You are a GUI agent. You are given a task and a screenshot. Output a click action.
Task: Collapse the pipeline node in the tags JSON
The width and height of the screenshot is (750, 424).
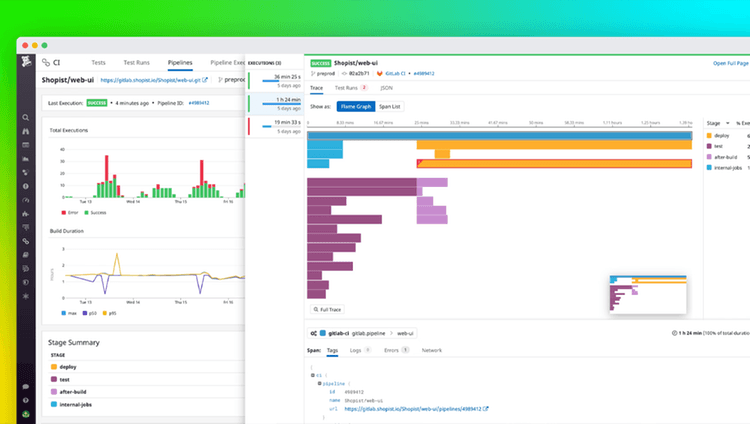(x=320, y=383)
